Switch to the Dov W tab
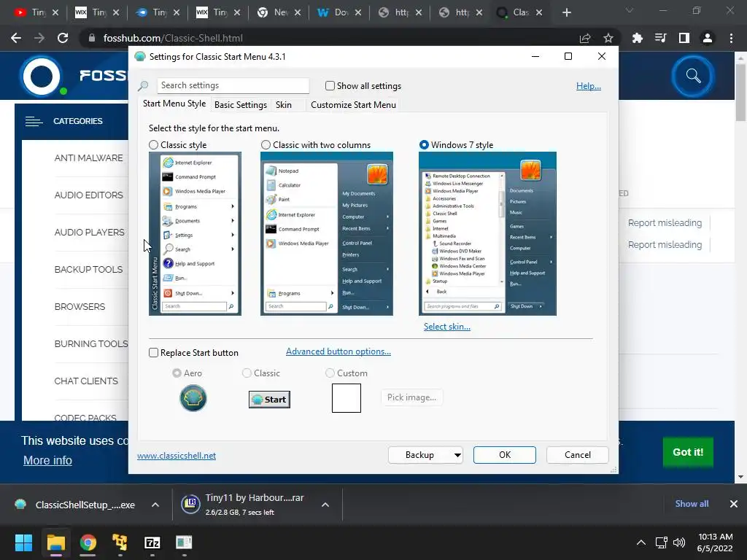This screenshot has width=747, height=560. 338,13
